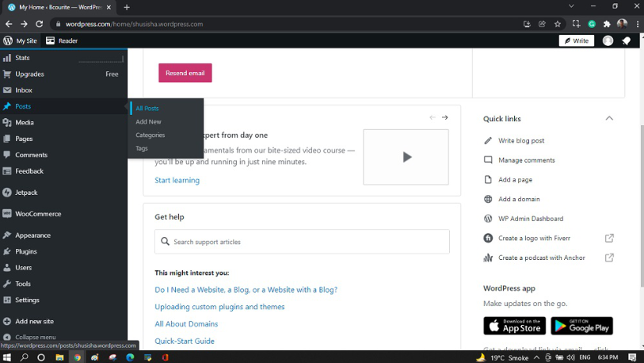Image resolution: width=644 pixels, height=363 pixels.
Task: Click the browser address bar
Action: coord(288,24)
